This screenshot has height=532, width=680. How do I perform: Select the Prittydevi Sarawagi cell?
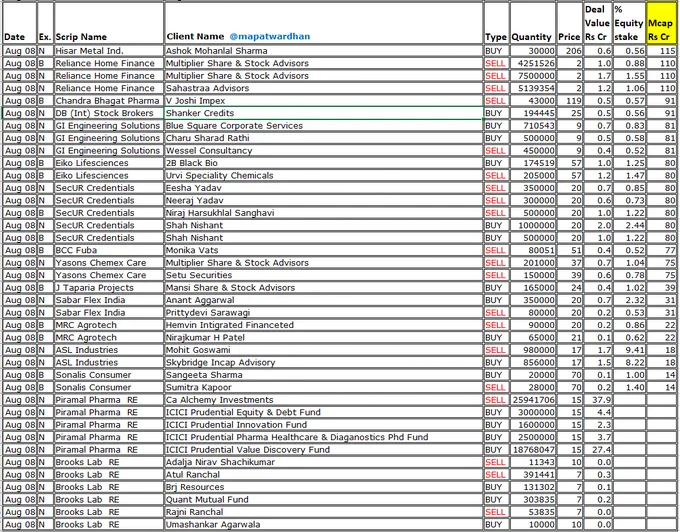[x=324, y=313]
